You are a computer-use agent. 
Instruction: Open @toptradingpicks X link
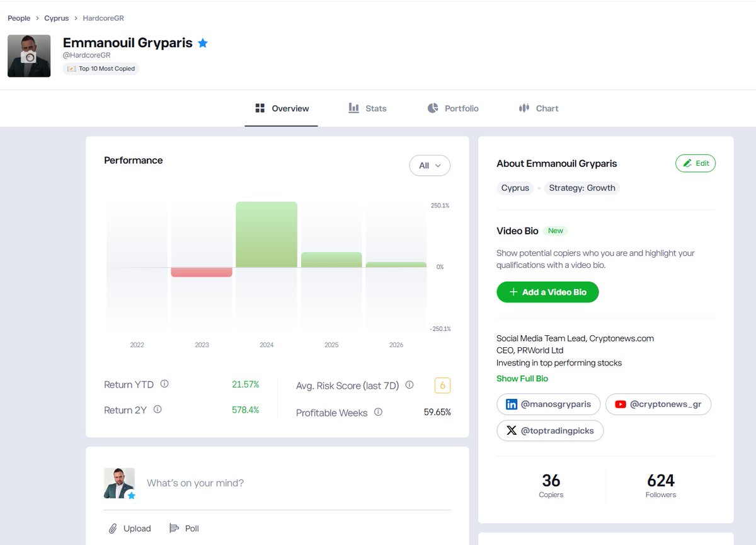coord(550,431)
